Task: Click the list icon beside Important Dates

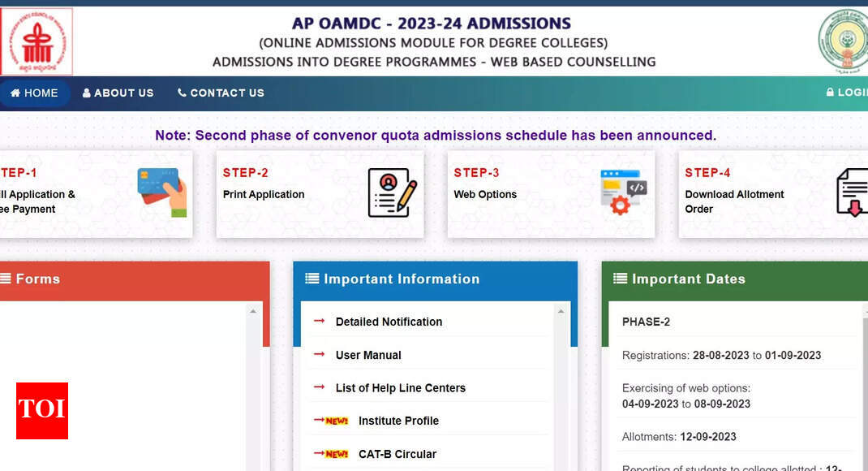Action: (x=620, y=279)
